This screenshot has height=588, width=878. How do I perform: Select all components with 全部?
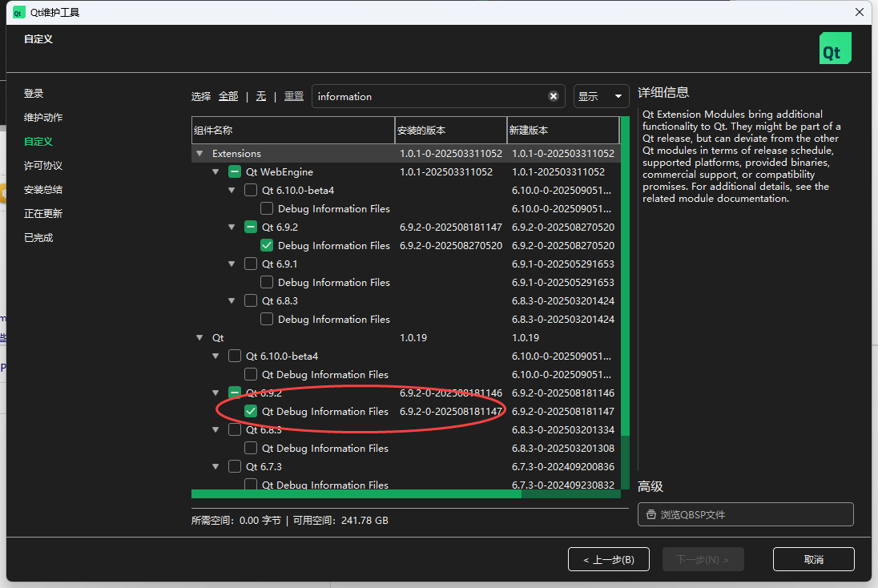(x=228, y=96)
